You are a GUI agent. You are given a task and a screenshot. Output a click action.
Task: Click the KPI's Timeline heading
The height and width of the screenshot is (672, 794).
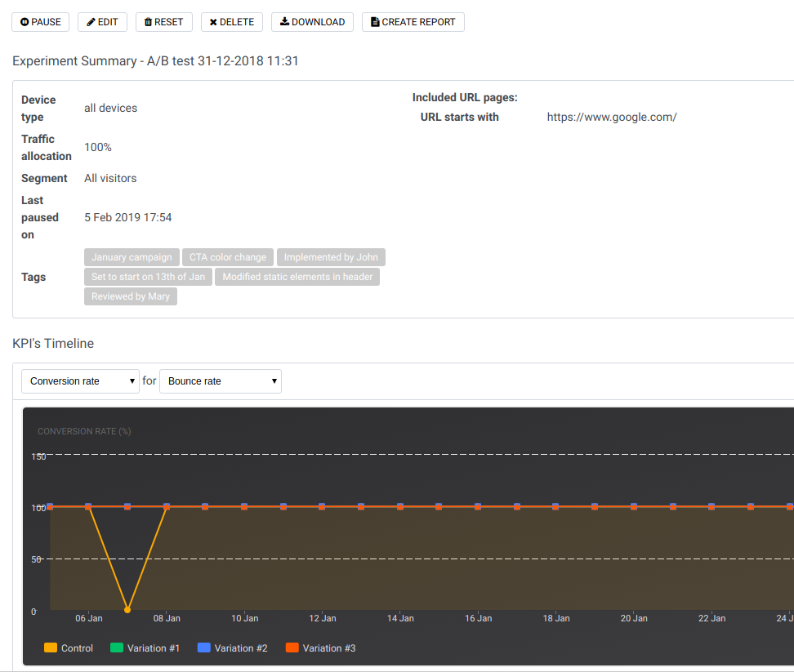point(53,344)
